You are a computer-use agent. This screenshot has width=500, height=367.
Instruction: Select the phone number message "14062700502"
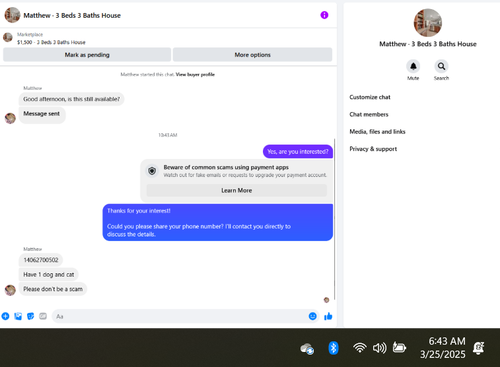pyautogui.click(x=41, y=260)
